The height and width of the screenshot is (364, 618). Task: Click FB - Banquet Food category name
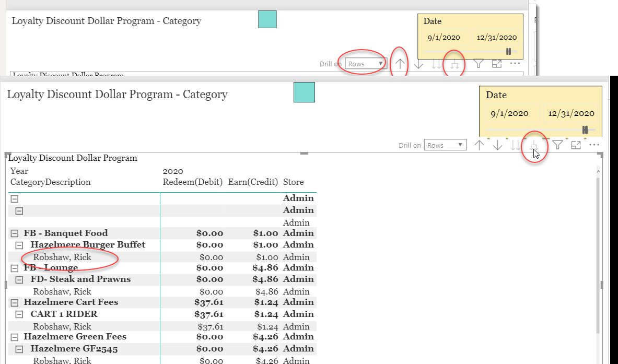pos(66,233)
